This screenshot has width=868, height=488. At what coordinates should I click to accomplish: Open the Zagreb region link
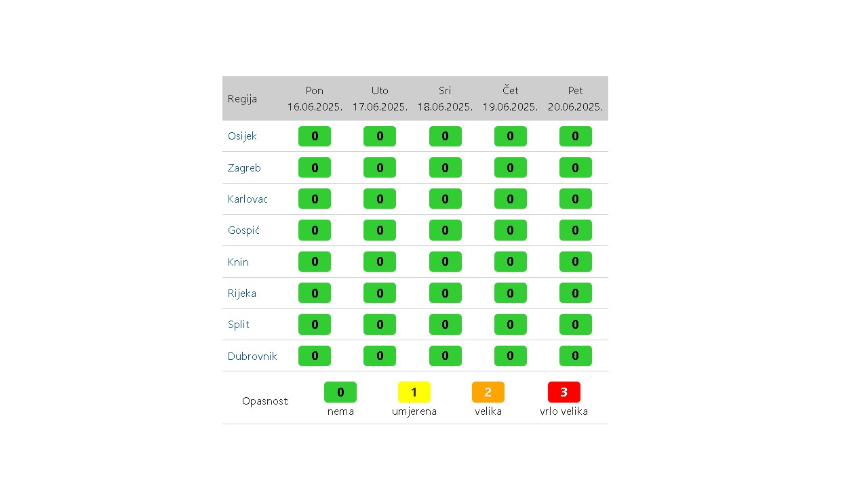244,167
